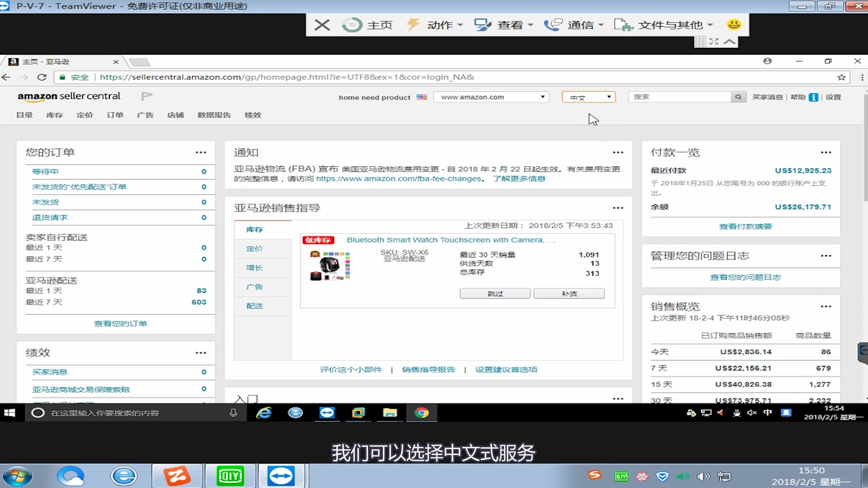Screen dimensions: 868x488
Task: Click 查看您的问题日志 link
Action: (745, 277)
